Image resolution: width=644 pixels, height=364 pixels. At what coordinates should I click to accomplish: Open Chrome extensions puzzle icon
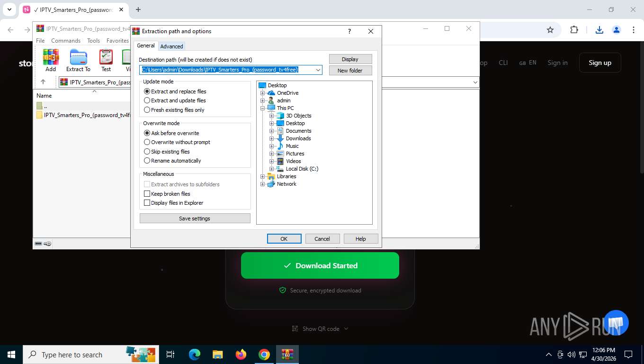[x=574, y=30]
